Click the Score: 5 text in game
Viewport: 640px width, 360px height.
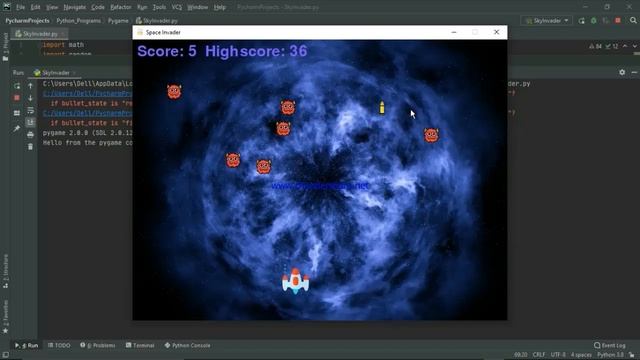tap(167, 51)
